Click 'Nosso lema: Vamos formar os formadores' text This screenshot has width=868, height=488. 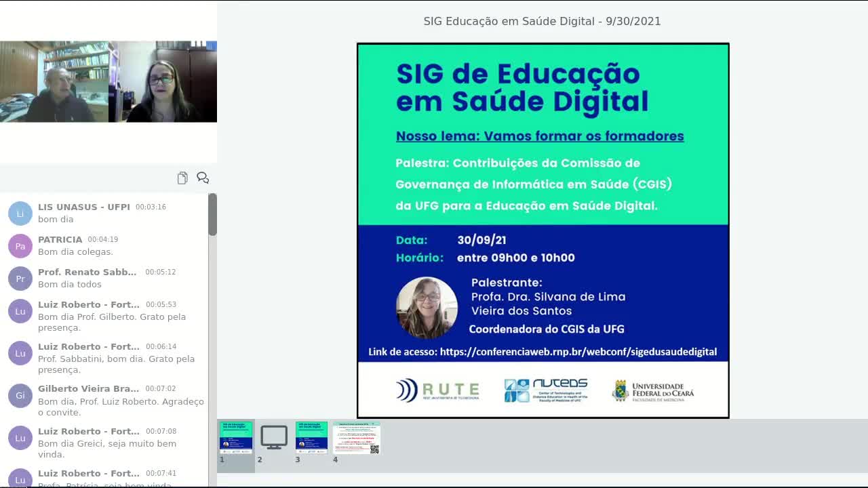point(540,136)
